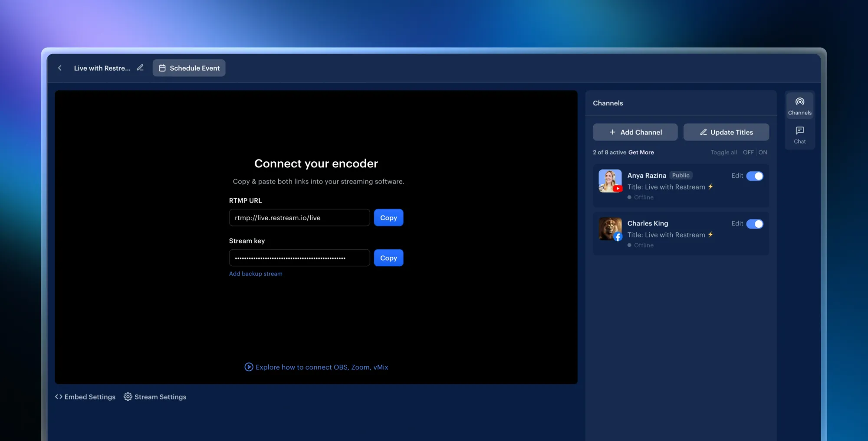Viewport: 868px width, 441px height.
Task: Turn all channels OFF with Toggle all
Action: (748, 152)
